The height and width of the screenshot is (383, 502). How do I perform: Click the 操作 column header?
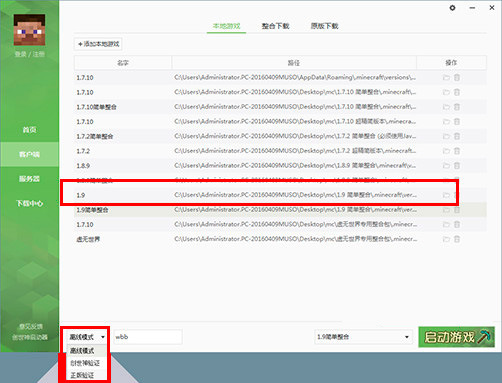coord(451,63)
